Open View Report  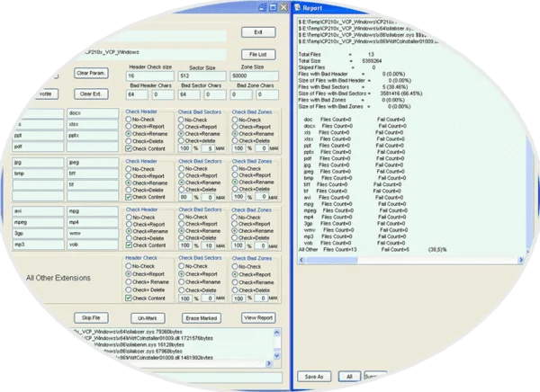click(x=258, y=318)
